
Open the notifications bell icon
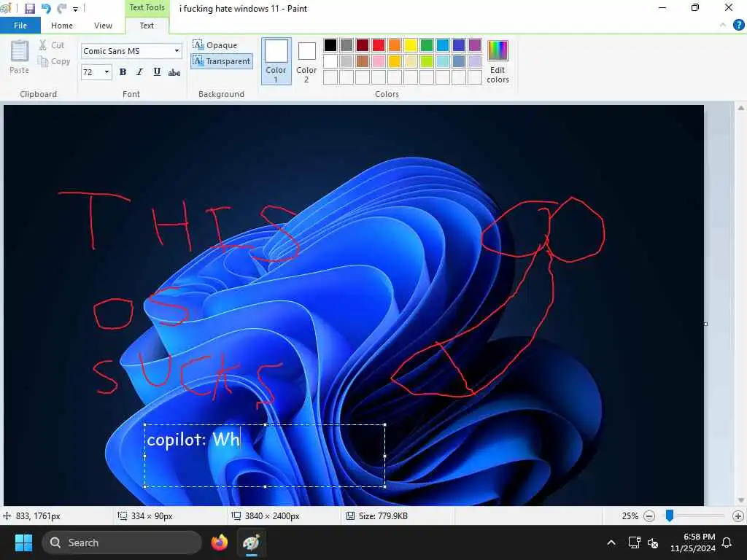(x=727, y=542)
